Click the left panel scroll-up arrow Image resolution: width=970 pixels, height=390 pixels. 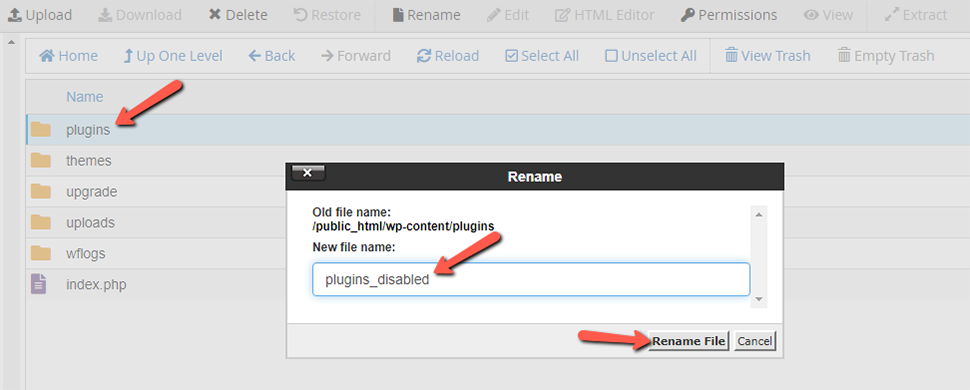[10, 43]
